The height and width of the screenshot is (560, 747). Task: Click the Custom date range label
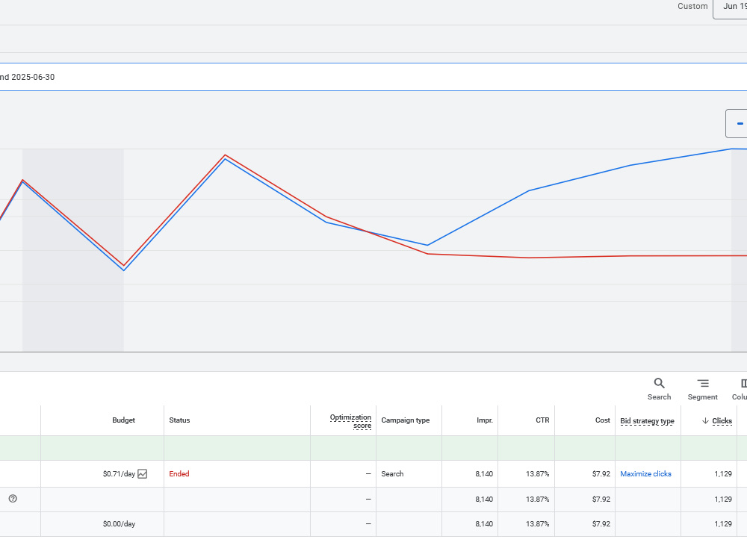(692, 6)
